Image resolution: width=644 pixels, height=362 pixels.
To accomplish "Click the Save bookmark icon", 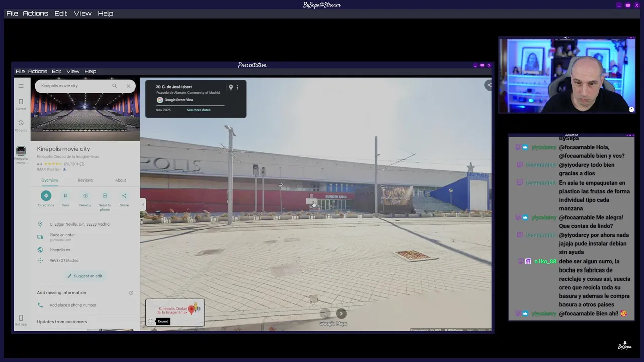I will click(x=65, y=196).
